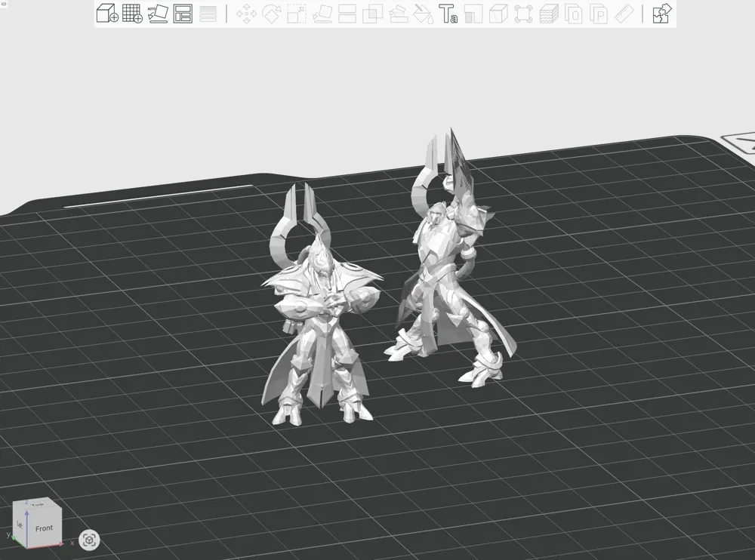Run the Auto orient tool
Image resolution: width=755 pixels, height=560 pixels.
[x=158, y=13]
